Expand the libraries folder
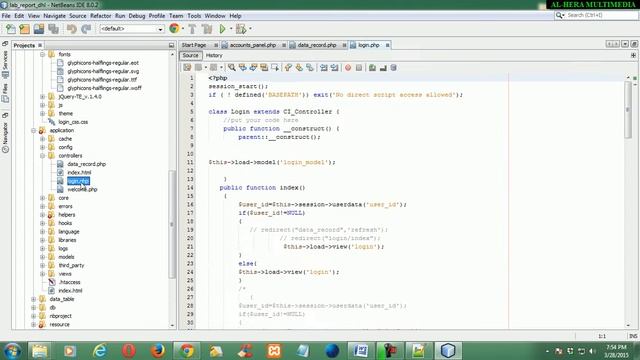 click(42, 240)
